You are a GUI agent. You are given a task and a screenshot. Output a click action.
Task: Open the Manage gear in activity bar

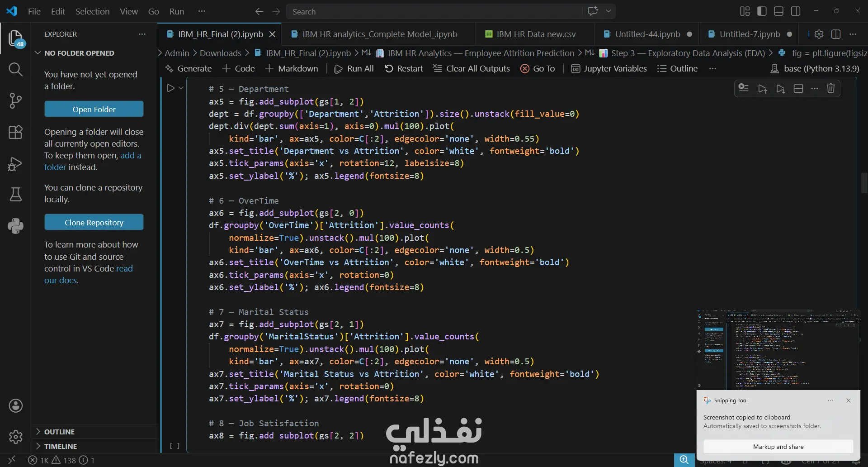(15, 437)
